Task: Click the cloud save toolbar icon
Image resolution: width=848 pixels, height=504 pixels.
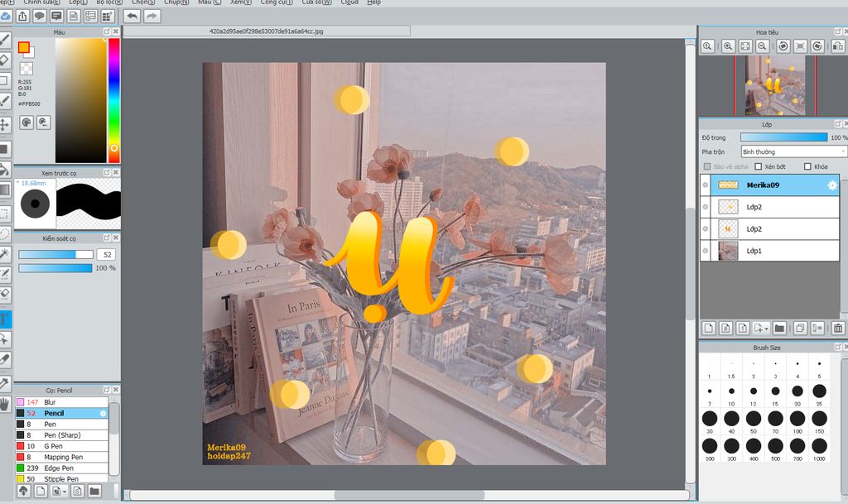Action: [5, 17]
